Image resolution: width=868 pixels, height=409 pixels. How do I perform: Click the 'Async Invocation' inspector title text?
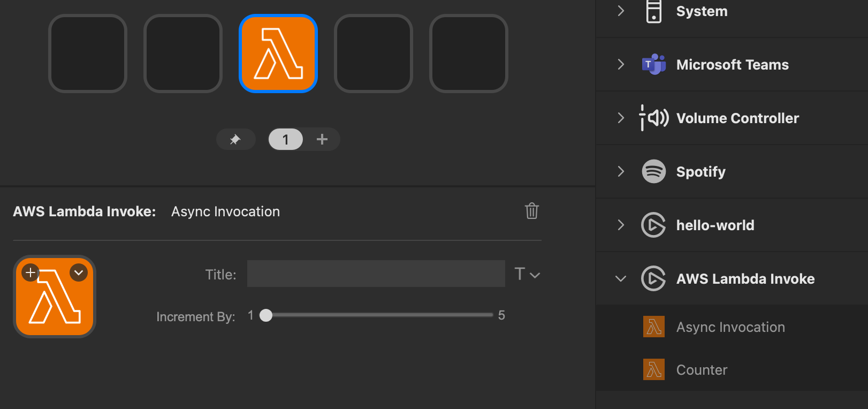pyautogui.click(x=225, y=211)
